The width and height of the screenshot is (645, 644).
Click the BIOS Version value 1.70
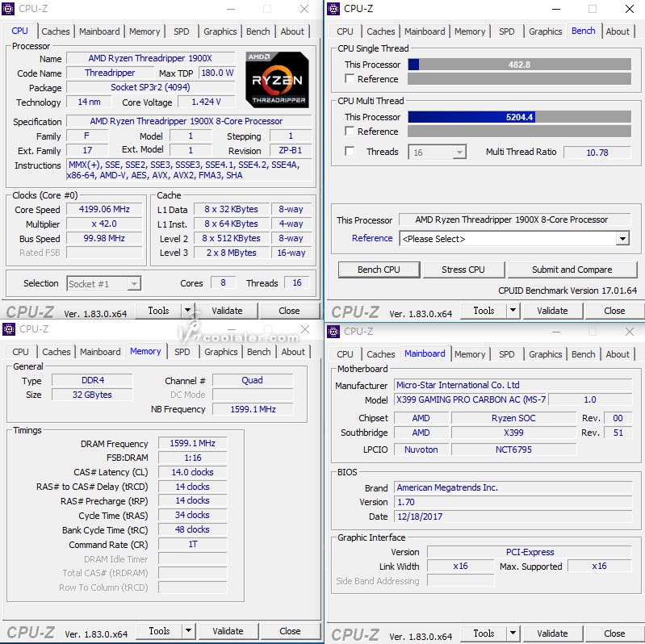point(513,502)
